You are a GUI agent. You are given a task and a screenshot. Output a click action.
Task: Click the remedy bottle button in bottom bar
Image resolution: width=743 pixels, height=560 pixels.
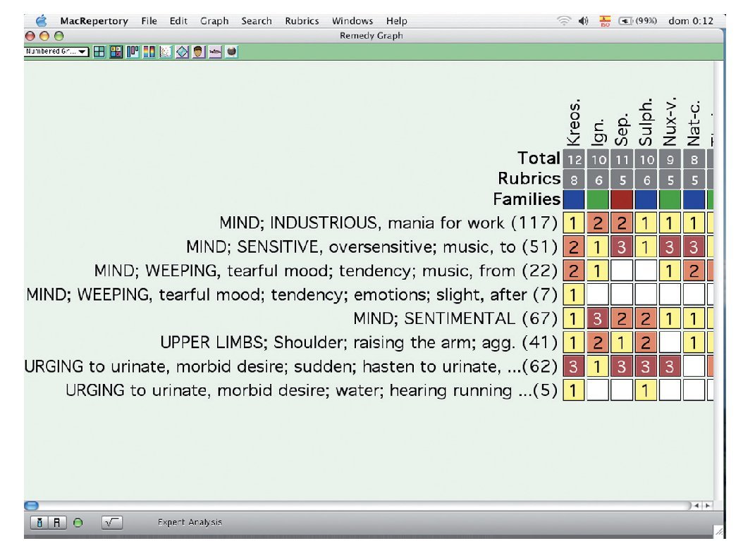(39, 523)
